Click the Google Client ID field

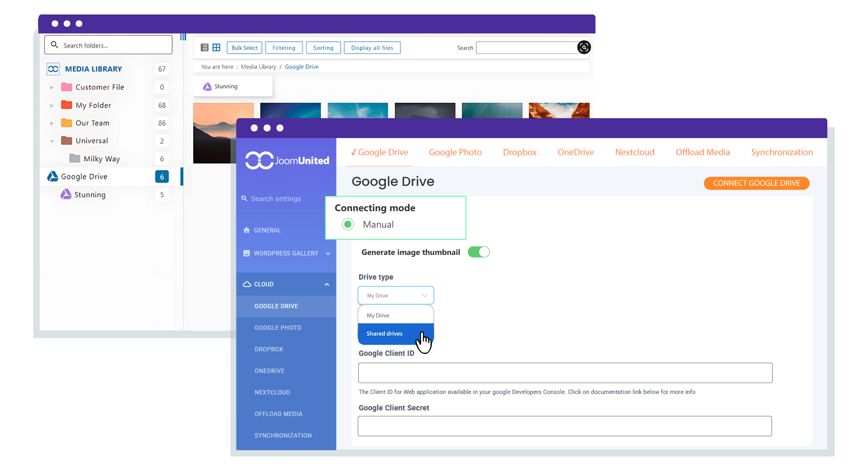click(565, 373)
